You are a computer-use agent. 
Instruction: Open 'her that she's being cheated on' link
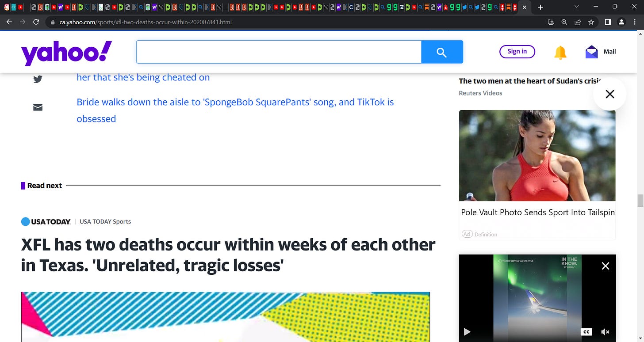pyautogui.click(x=143, y=77)
